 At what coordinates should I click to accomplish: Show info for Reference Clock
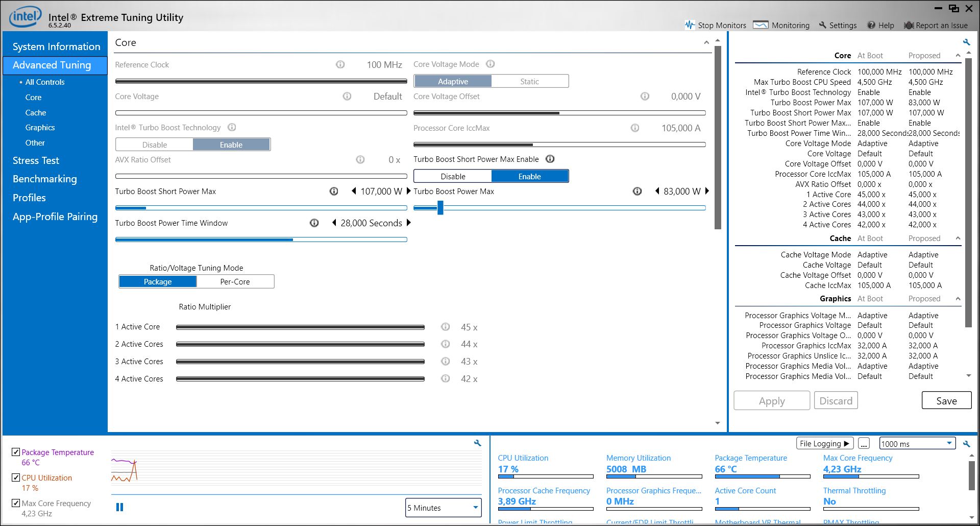tap(340, 64)
